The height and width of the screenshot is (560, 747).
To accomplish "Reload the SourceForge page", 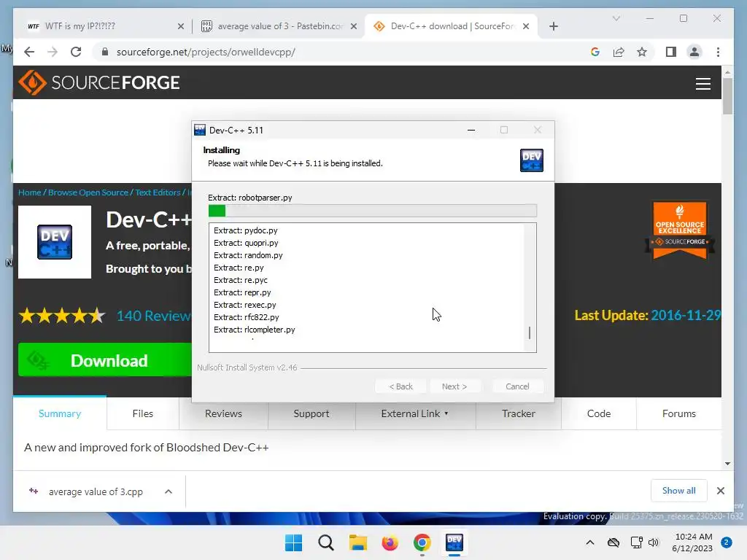I will [x=76, y=52].
